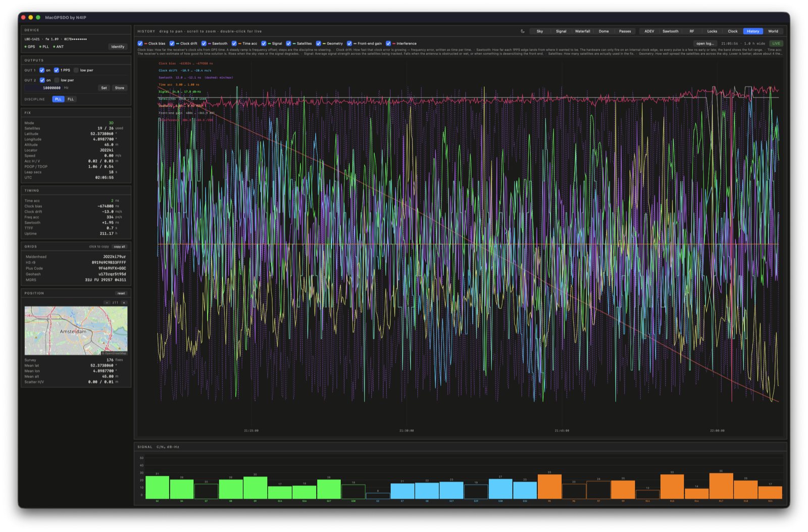This screenshot has width=808, height=532.
Task: Open the Passes tab
Action: [x=625, y=31]
